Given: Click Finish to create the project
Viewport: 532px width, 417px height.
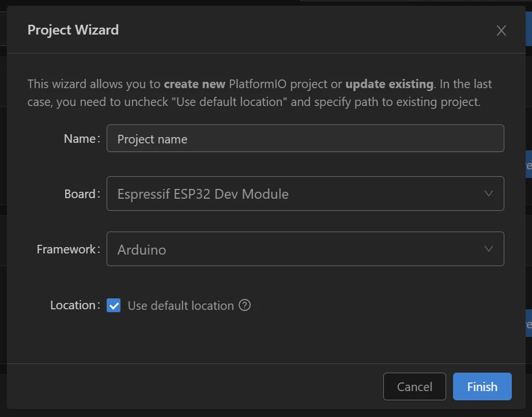Looking at the screenshot, I should (x=482, y=386).
